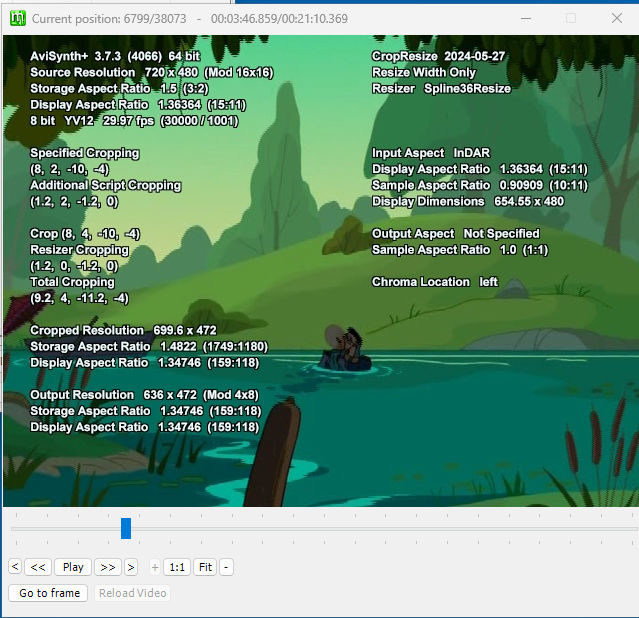This screenshot has width=639, height=618.
Task: Click the 'Resizer Spline36Resize' overlay text
Action: (441, 89)
